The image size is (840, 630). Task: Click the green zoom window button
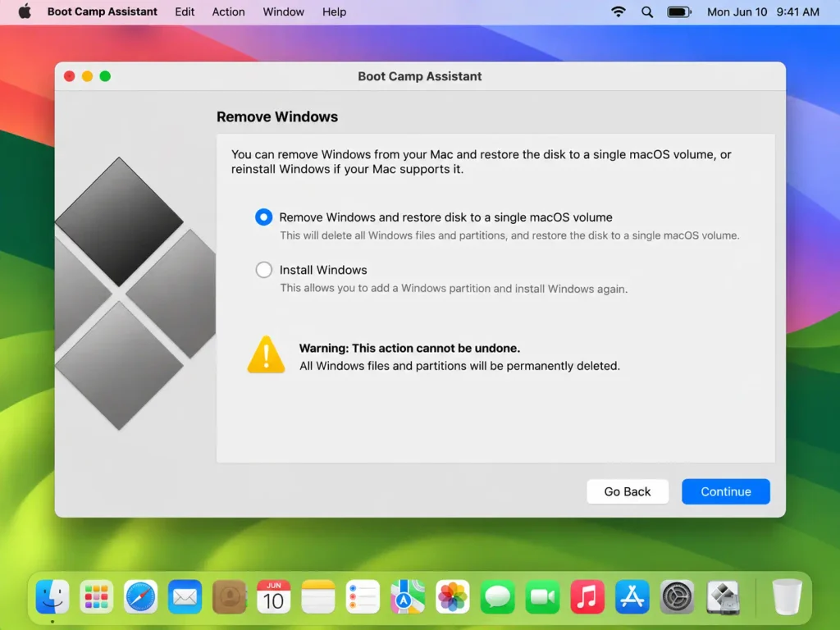[106, 76]
